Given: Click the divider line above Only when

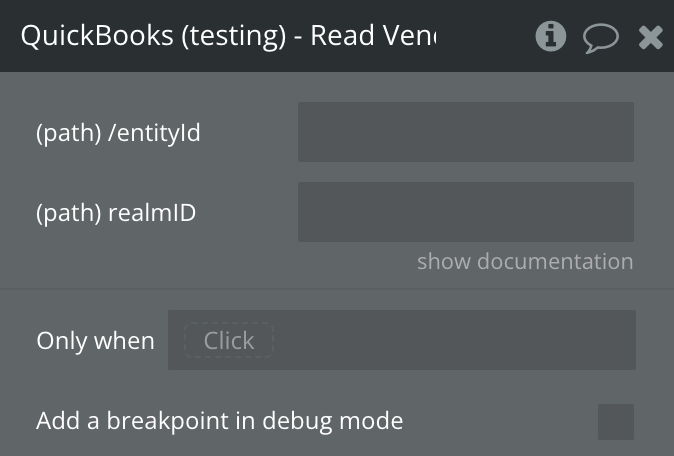Looking at the screenshot, I should 337,290.
